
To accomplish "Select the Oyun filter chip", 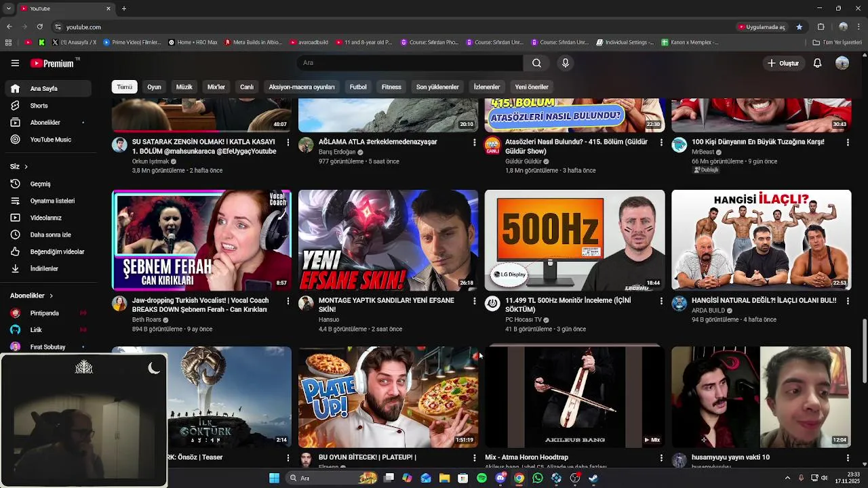I will (155, 87).
